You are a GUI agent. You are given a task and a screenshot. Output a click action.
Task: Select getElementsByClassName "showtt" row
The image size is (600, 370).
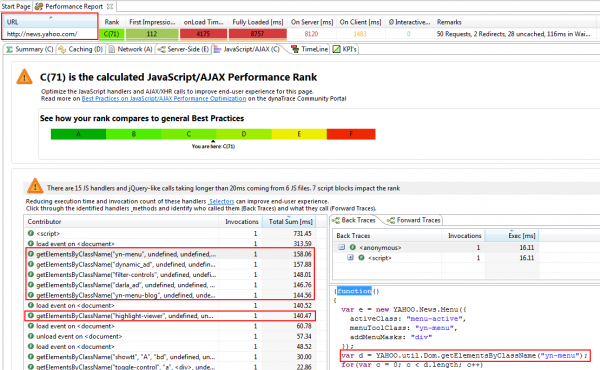point(170,357)
